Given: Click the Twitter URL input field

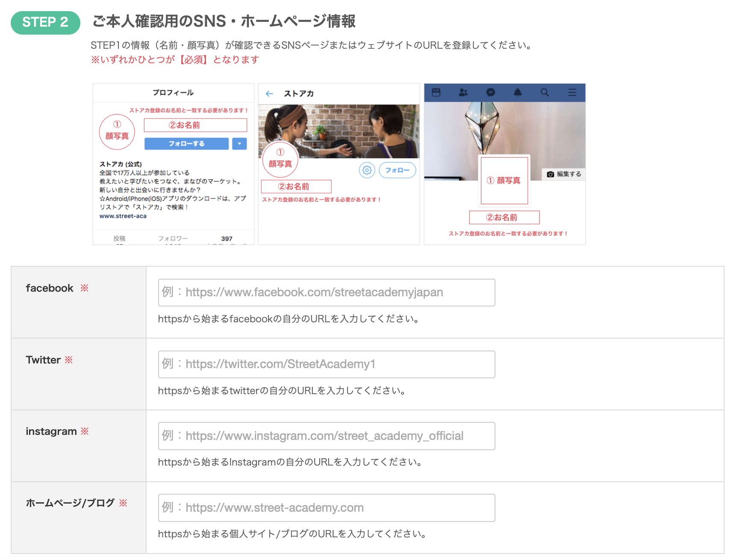Looking at the screenshot, I should click(327, 364).
